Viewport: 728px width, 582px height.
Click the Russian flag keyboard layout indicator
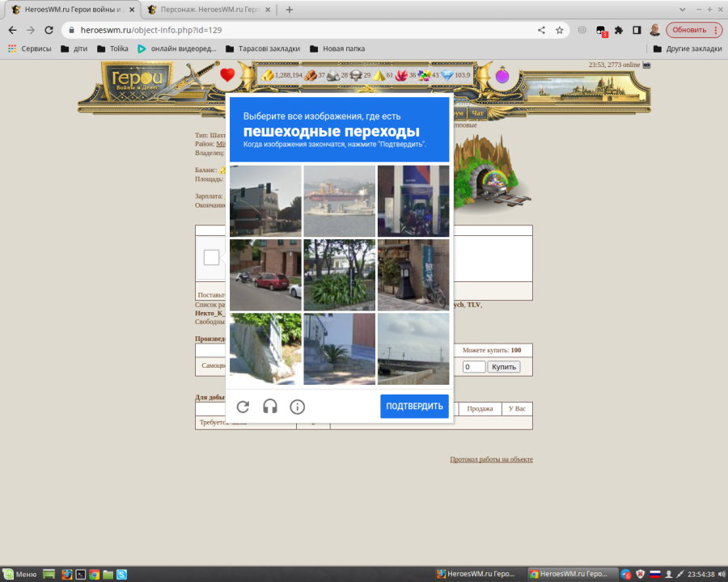click(x=654, y=575)
